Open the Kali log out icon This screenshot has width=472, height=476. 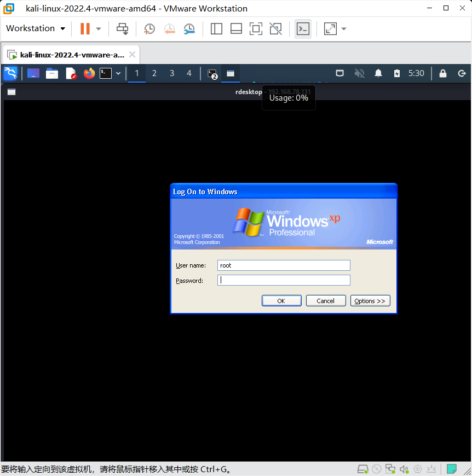pos(462,73)
